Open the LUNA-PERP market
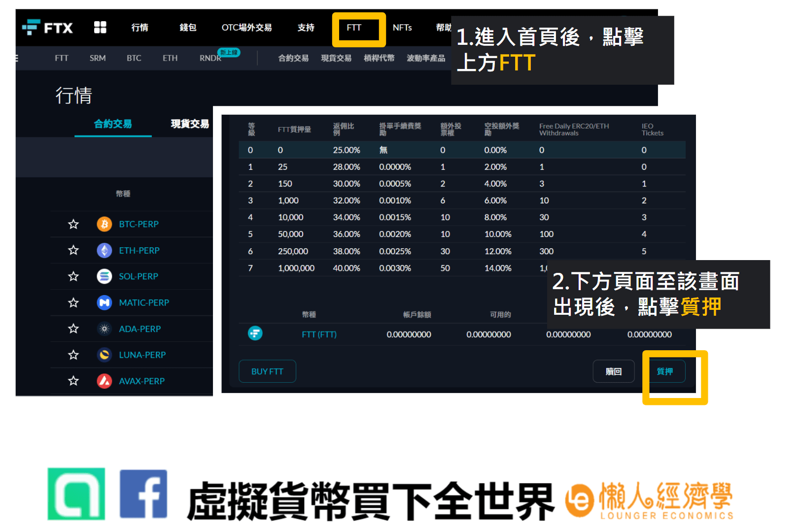The width and height of the screenshot is (800, 532). (x=142, y=355)
